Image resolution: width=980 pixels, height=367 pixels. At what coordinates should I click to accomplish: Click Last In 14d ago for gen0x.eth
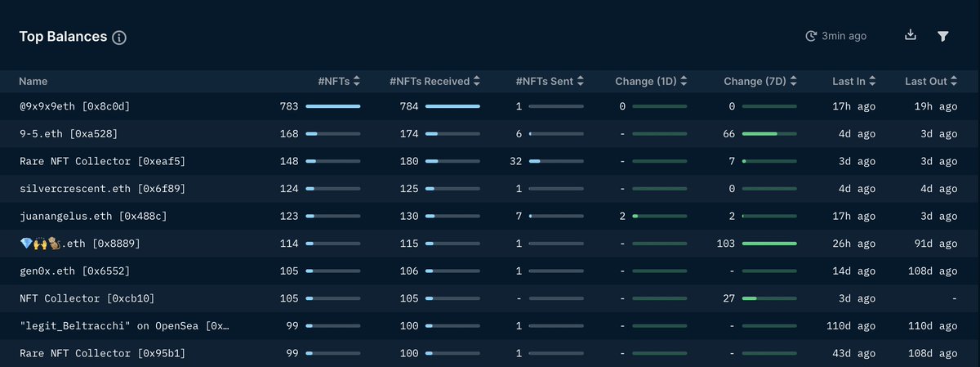pyautogui.click(x=854, y=271)
